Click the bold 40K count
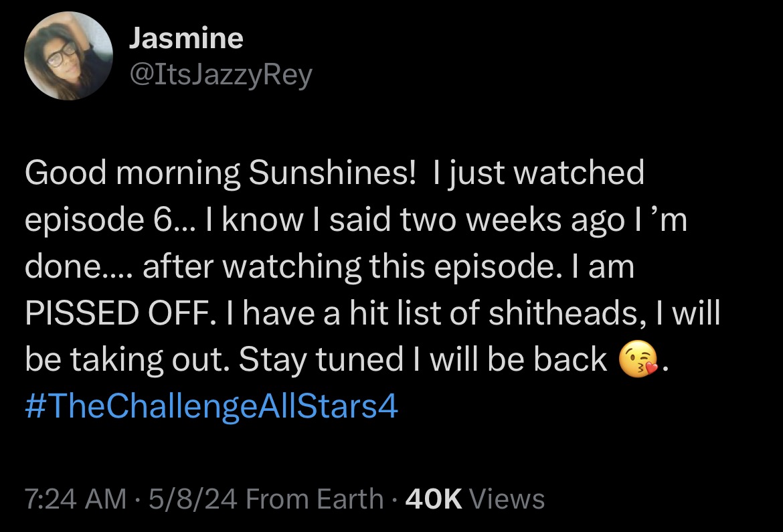 point(434,499)
